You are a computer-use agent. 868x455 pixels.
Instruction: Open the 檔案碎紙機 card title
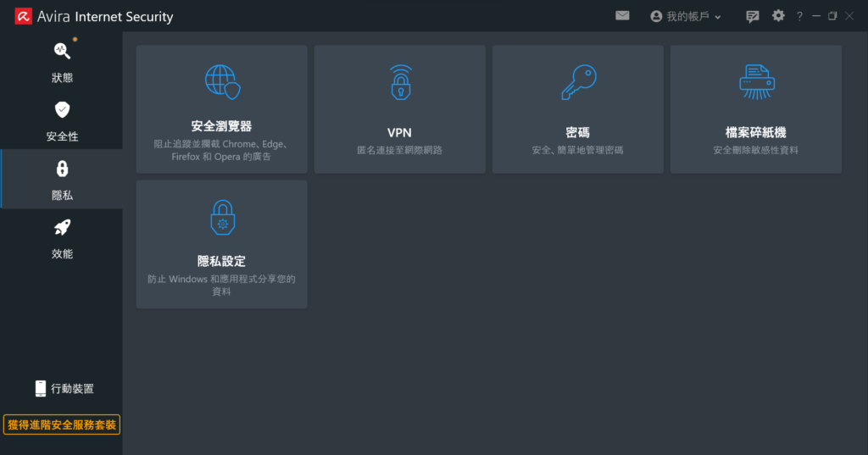pos(755,133)
